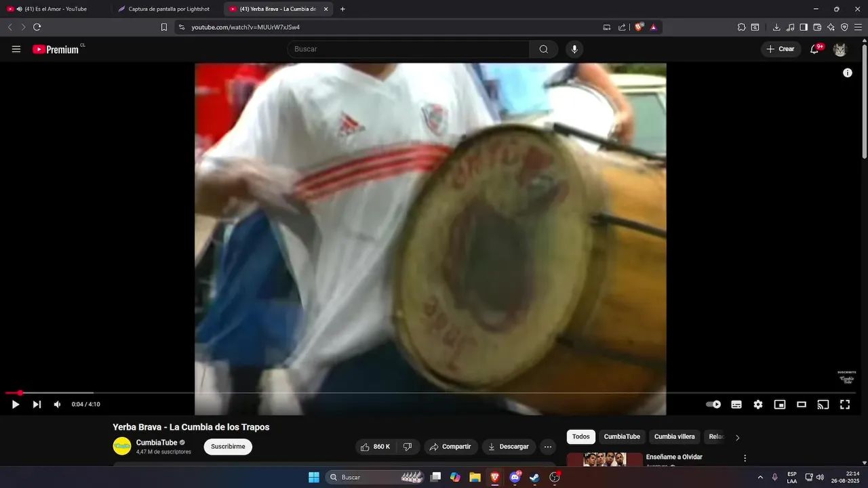Open Discord from taskbar
Screen dimensions: 868x488
pyautogui.click(x=515, y=477)
